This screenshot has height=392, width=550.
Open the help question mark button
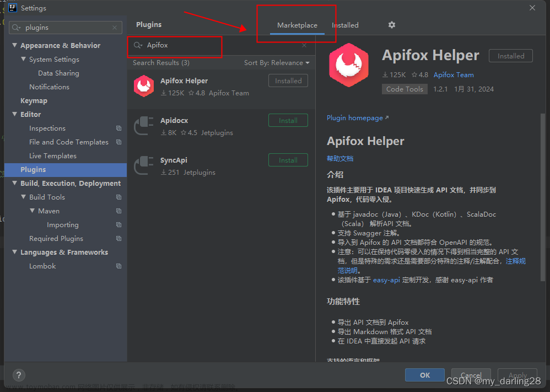pyautogui.click(x=19, y=375)
